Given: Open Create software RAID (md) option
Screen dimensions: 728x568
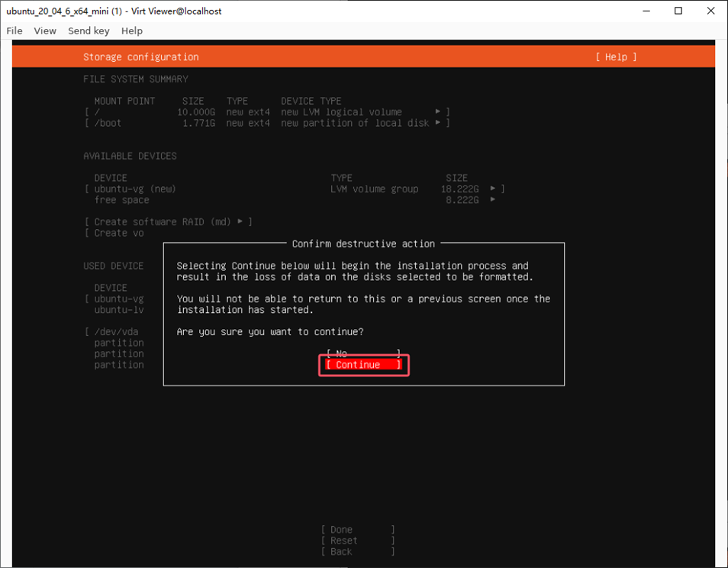Looking at the screenshot, I should (x=168, y=221).
